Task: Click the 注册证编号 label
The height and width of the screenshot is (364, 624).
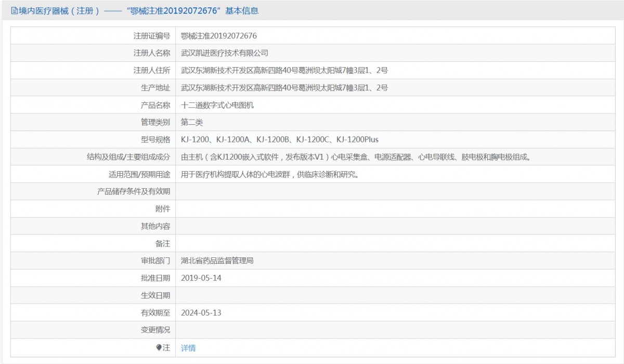Action: coord(152,36)
